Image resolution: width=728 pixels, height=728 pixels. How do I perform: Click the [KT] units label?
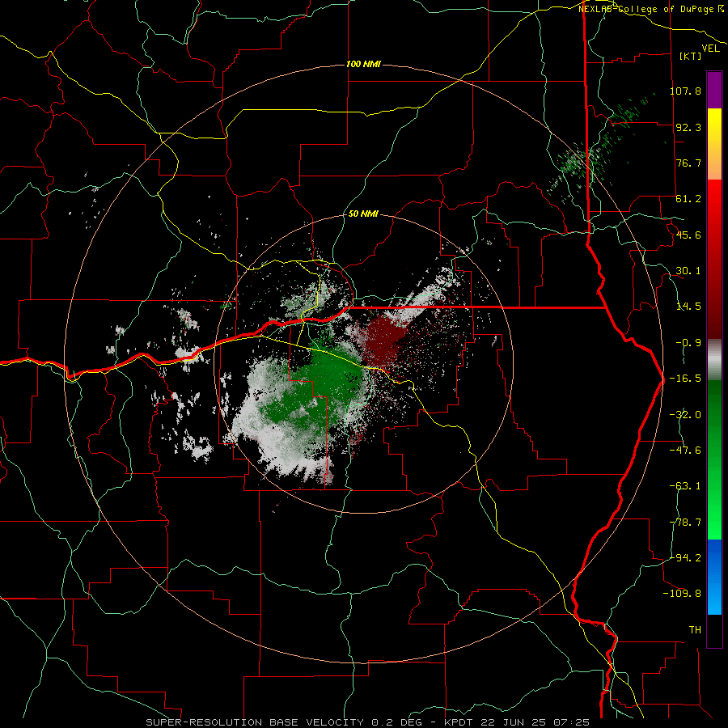tap(691, 56)
